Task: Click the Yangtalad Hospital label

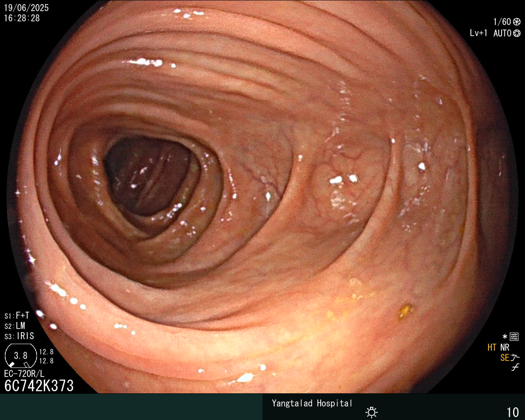Action: click(312, 403)
